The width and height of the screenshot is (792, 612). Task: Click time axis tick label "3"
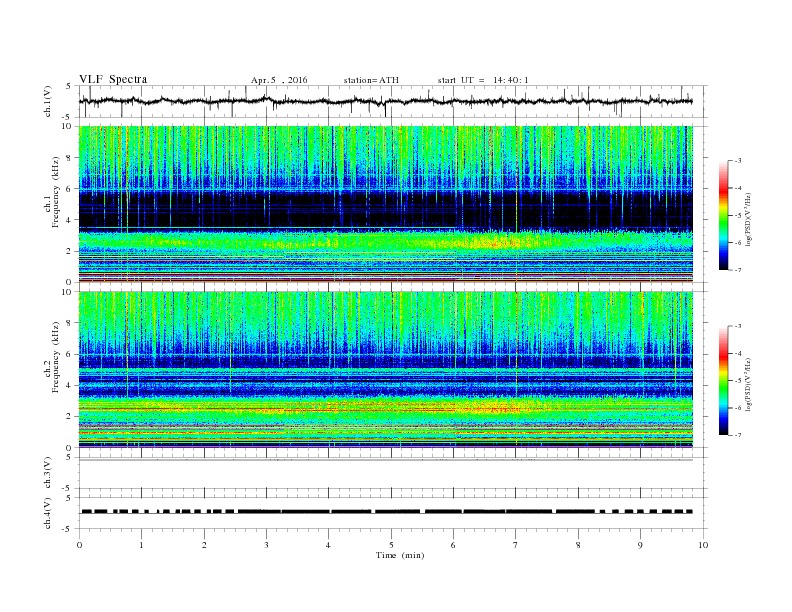266,545
